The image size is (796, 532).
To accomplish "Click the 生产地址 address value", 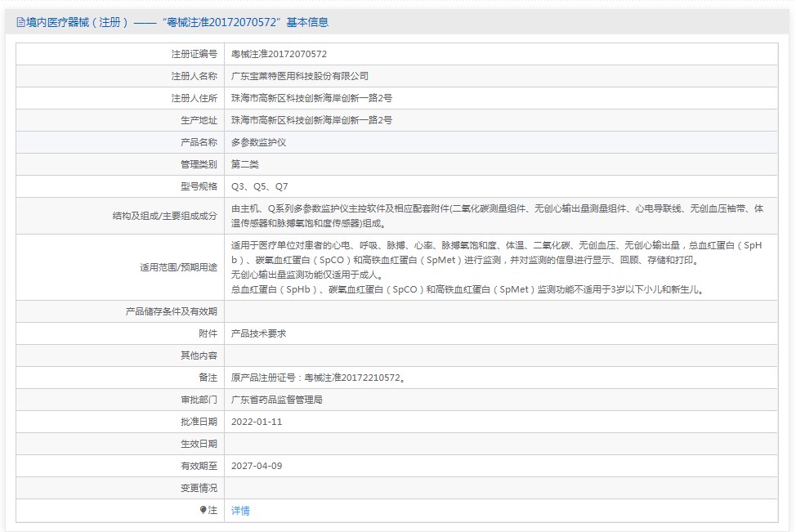I will (x=311, y=120).
